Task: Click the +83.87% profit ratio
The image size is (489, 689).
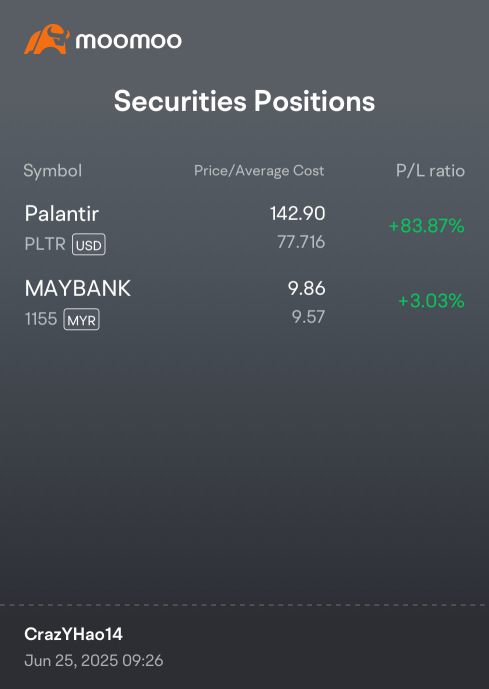Action: [427, 226]
